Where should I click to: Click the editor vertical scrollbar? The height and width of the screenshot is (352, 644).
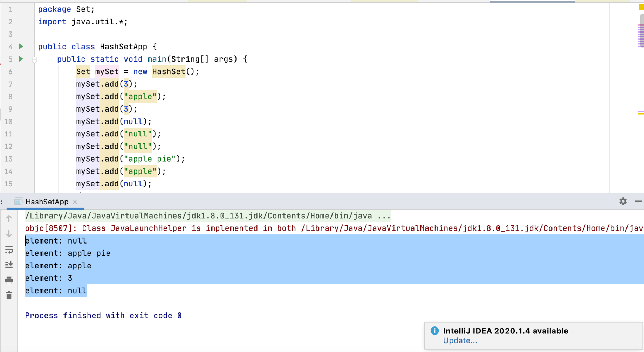click(642, 30)
